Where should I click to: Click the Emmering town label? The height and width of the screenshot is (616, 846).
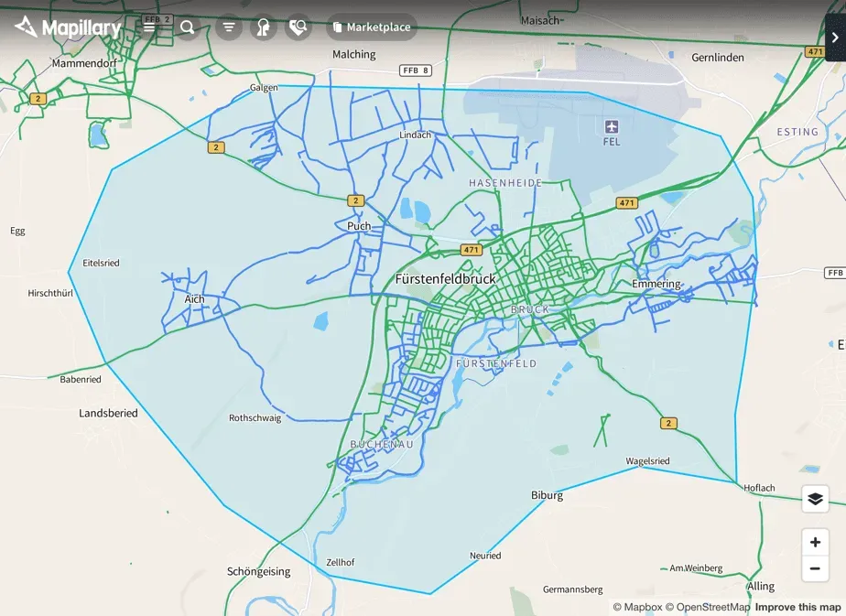(656, 284)
